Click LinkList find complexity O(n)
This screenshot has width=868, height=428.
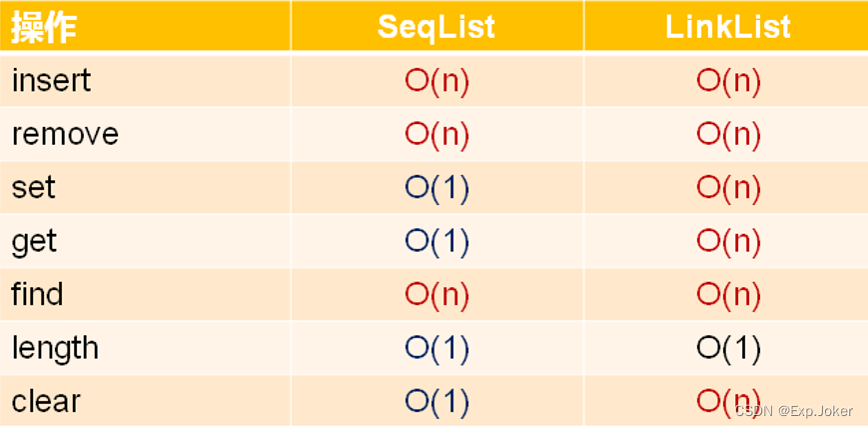[728, 294]
